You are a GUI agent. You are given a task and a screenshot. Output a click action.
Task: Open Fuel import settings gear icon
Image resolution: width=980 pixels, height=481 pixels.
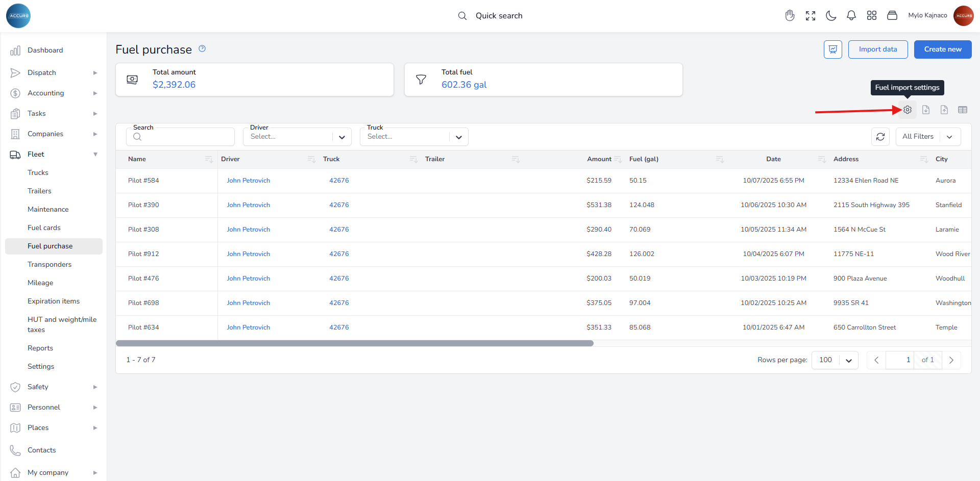coord(907,110)
